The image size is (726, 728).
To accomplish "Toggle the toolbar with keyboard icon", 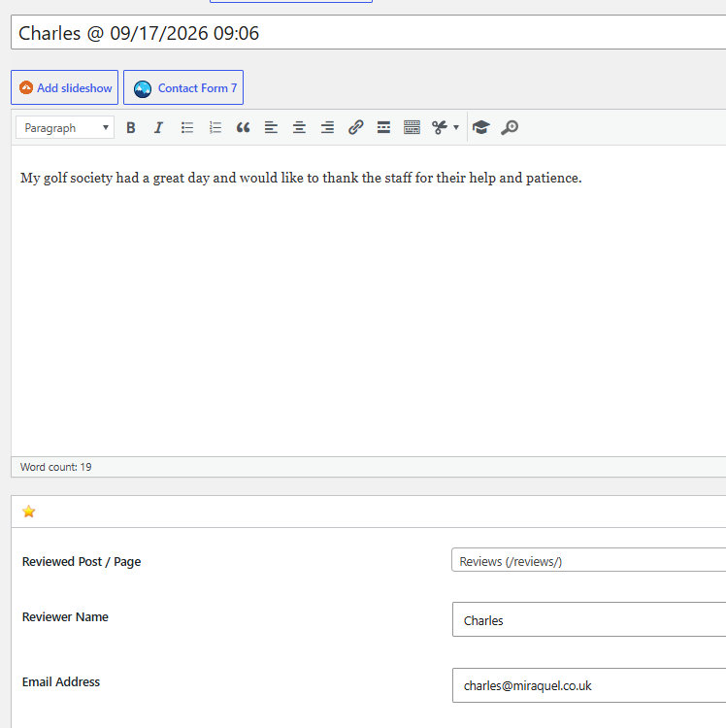I will tap(412, 127).
